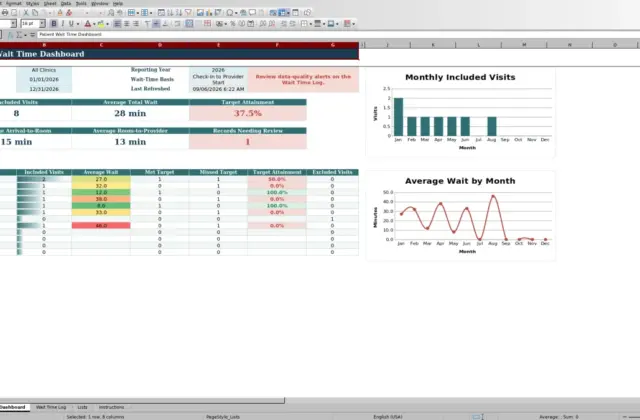
Task: Click the Insert Special Character omega icon
Action: (229, 13)
